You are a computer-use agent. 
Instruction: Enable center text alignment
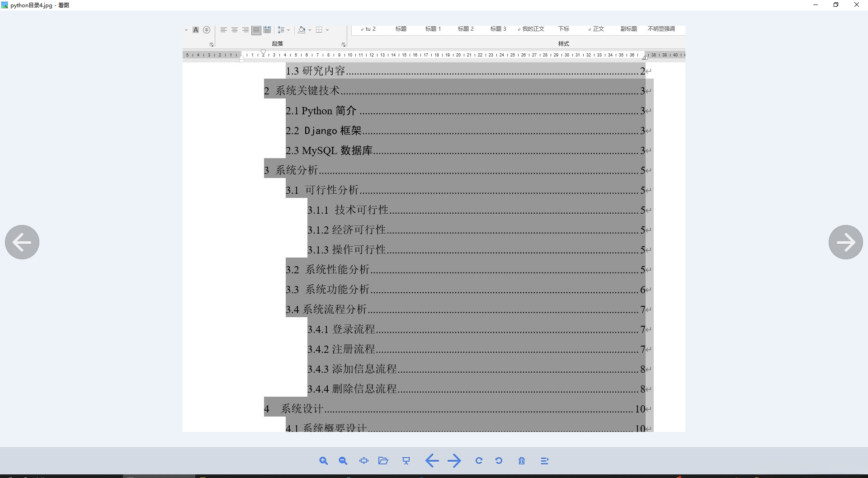coord(234,29)
